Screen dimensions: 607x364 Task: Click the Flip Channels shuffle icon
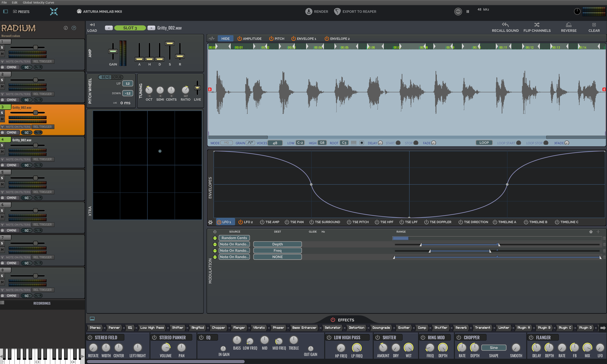[537, 25]
